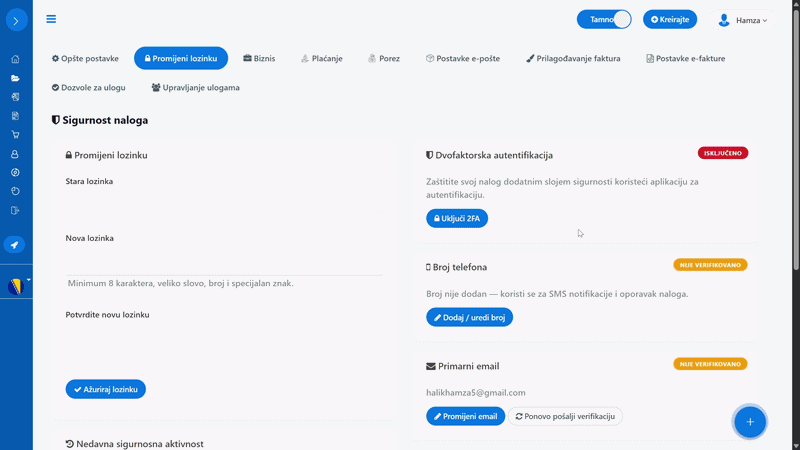Viewport: 800px width, 450px height.
Task: Expand the sidebar with arrow button
Action: pyautogui.click(x=16, y=20)
